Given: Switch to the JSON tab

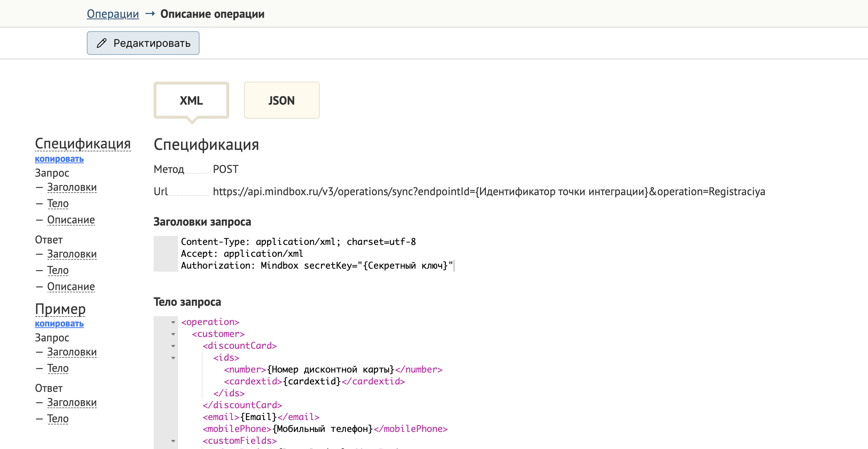Looking at the screenshot, I should (x=282, y=100).
